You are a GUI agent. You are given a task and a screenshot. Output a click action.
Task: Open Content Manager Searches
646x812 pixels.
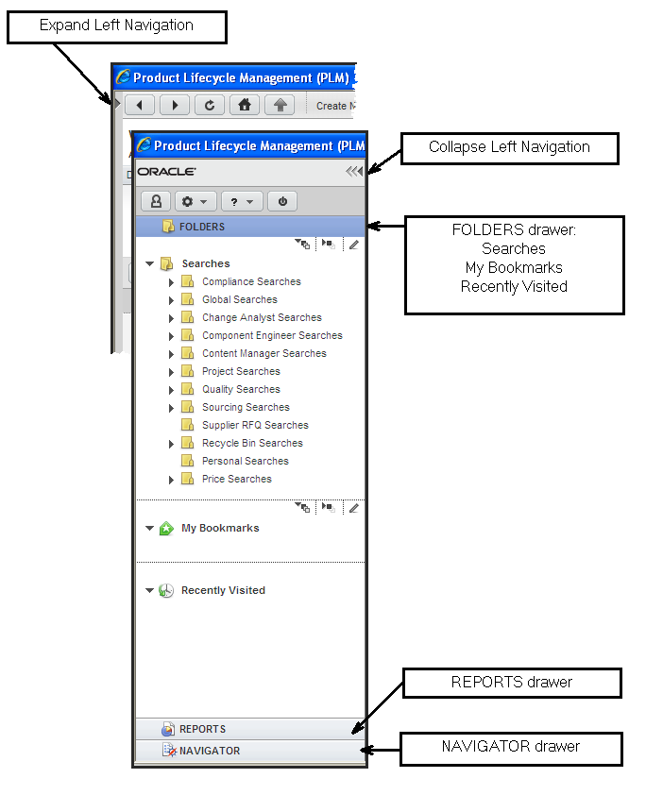pos(264,354)
